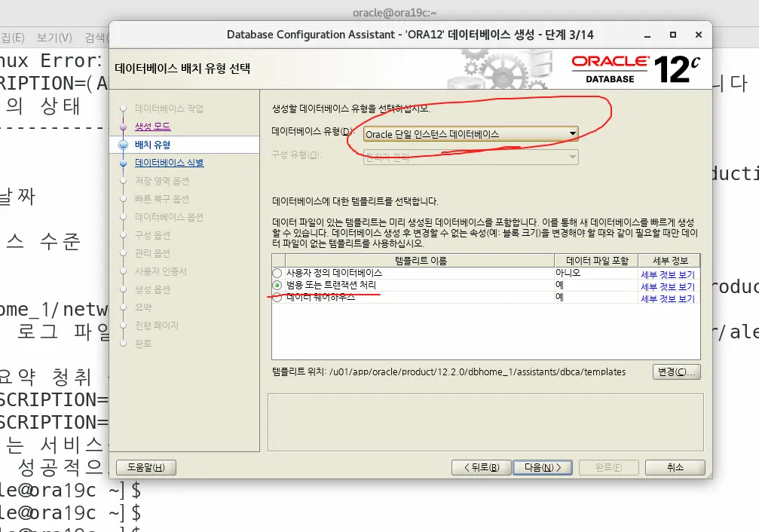Image resolution: width=759 pixels, height=532 pixels.
Task: Click 데이터베이스 작업 step in sidebar
Action: coord(169,109)
